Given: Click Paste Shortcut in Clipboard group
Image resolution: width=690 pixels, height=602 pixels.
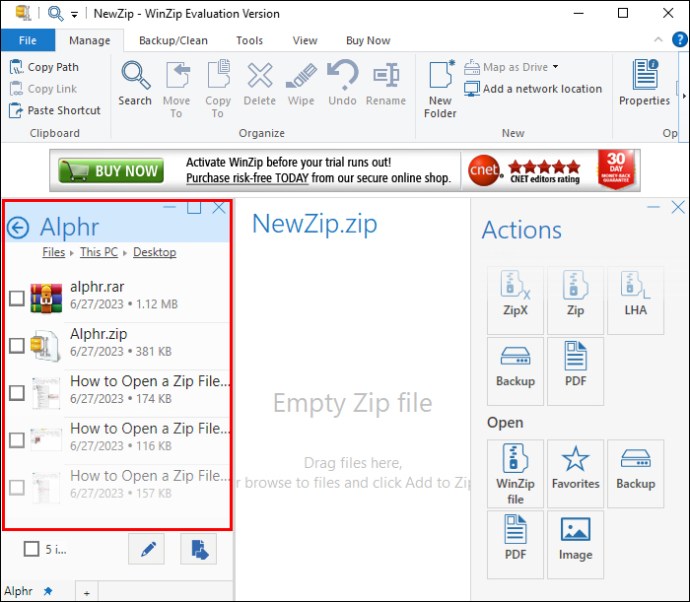Looking at the screenshot, I should (55, 110).
